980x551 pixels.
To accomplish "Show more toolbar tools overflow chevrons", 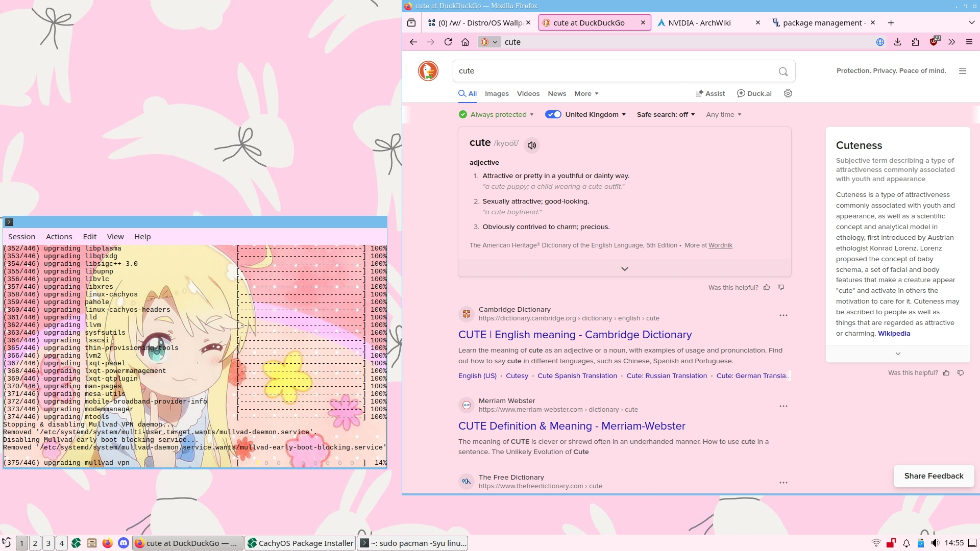I will pos(951,42).
